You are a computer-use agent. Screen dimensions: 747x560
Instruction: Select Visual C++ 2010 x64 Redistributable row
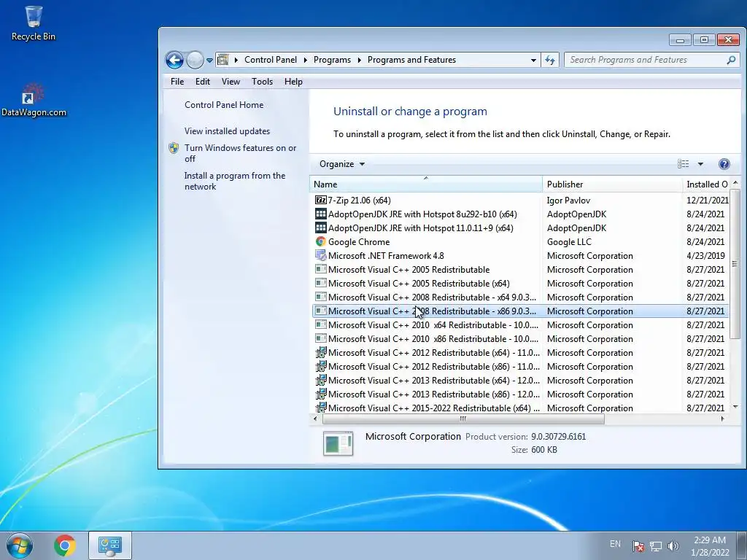(520, 324)
